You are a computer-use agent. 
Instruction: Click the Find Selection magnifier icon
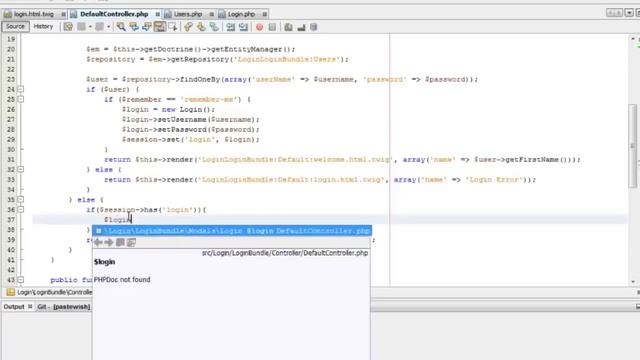121,27
